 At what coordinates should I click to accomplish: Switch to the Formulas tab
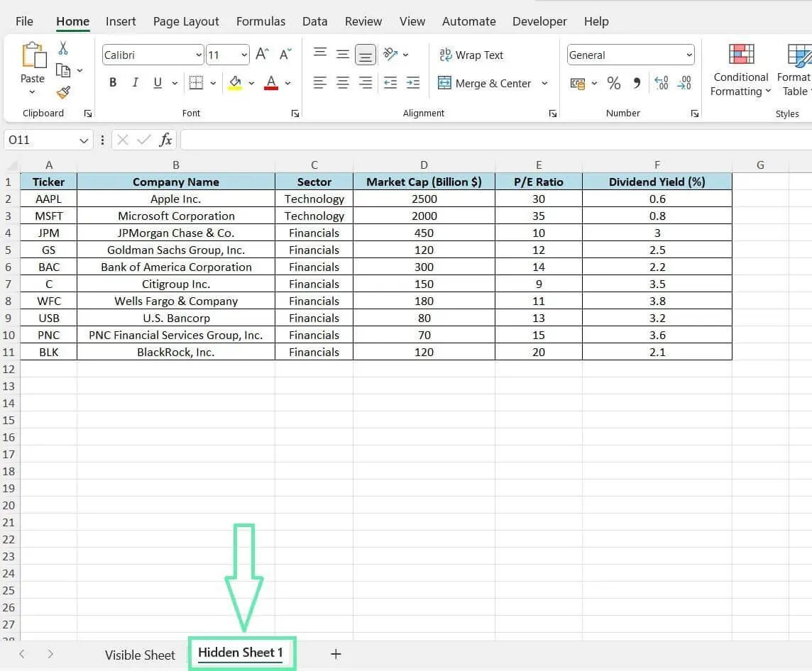pos(260,21)
